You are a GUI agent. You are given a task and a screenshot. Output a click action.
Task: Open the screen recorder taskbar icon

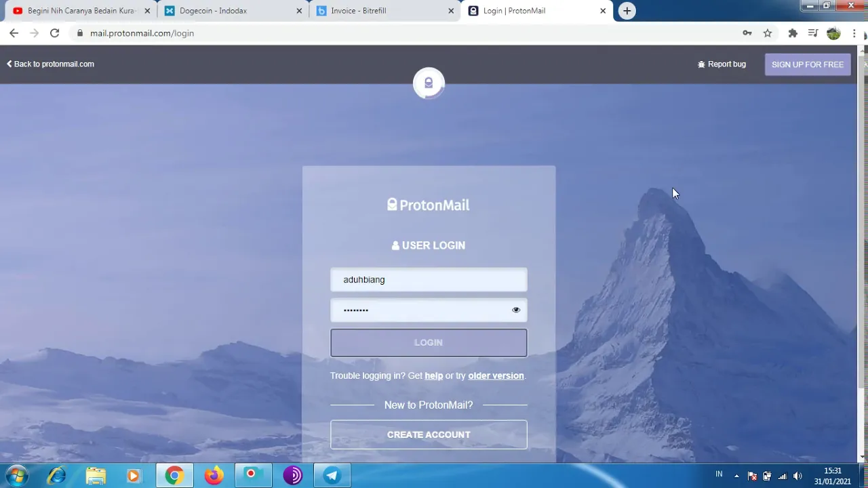[x=253, y=476]
